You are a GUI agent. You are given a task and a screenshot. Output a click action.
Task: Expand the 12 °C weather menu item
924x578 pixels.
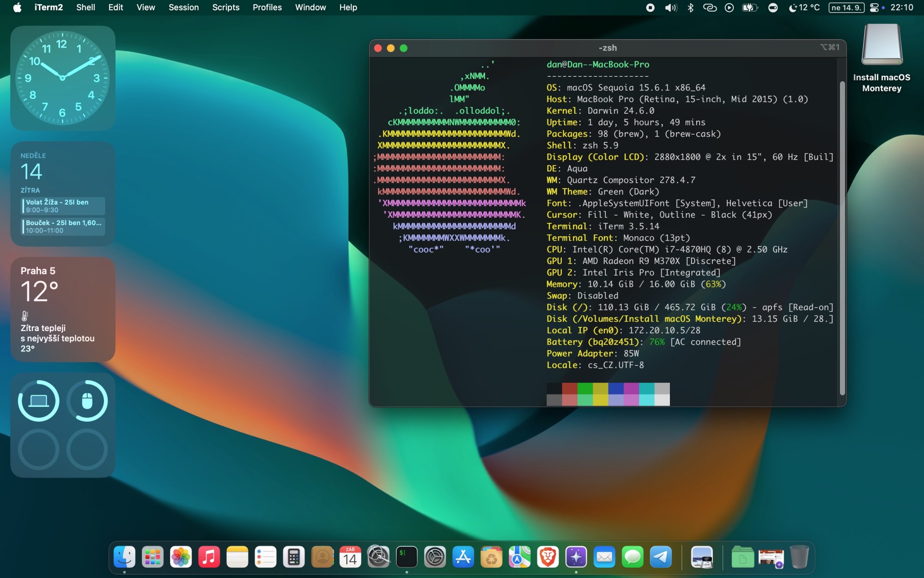804,7
